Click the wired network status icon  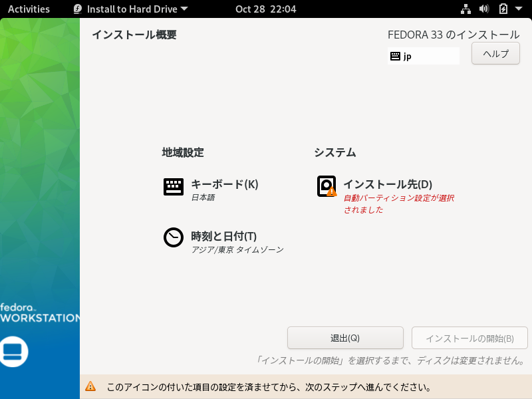click(x=465, y=9)
